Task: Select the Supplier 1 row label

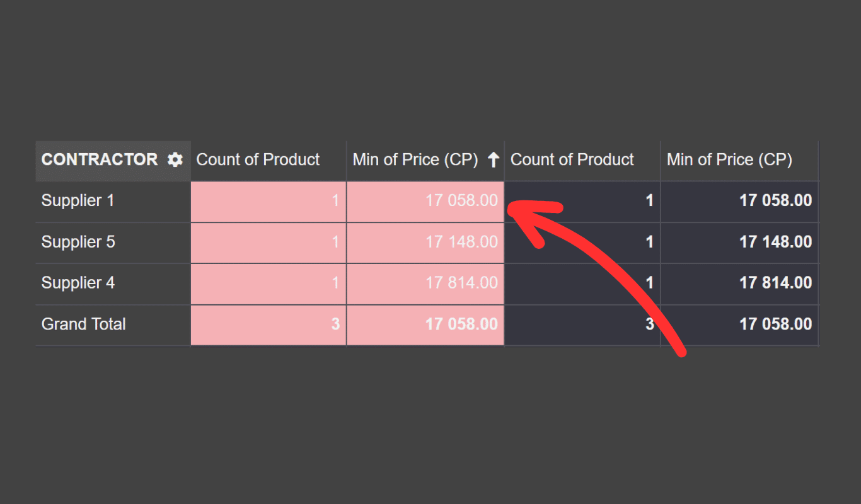Action: coord(78,201)
